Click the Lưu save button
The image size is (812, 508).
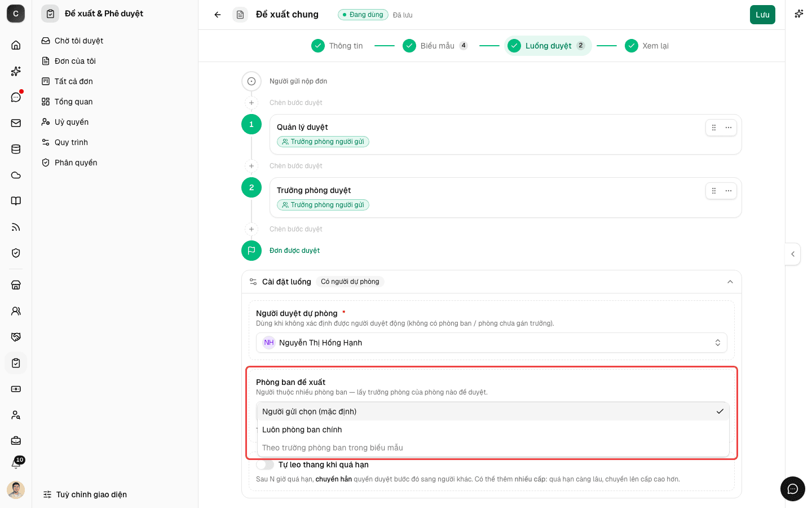click(762, 15)
